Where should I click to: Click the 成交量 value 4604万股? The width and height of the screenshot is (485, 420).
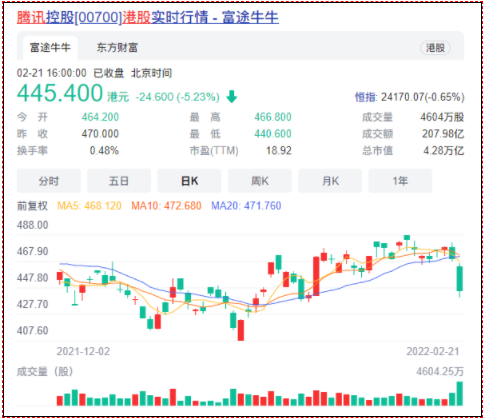(x=442, y=117)
